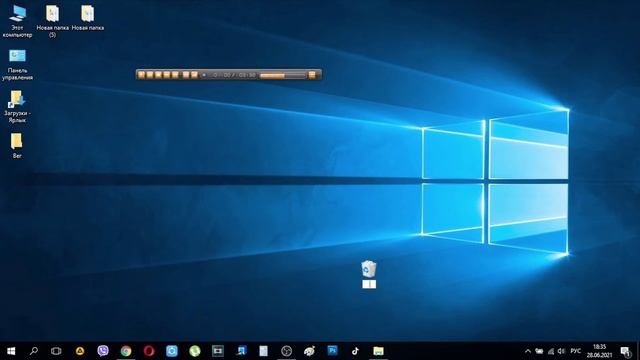This screenshot has width=640, height=360.
Task: Open the document-page app in taskbar
Action: click(x=264, y=351)
